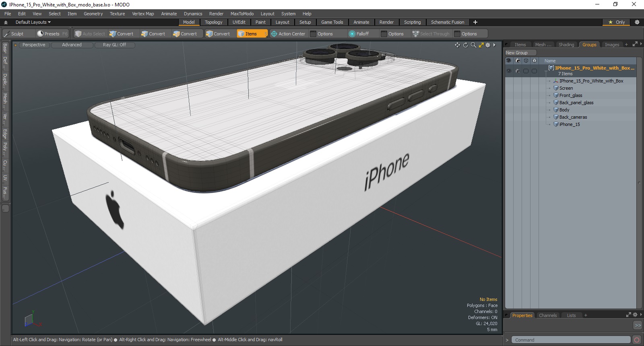This screenshot has width=644, height=346.
Task: Open the Perspective view dropdown
Action: click(x=34, y=45)
